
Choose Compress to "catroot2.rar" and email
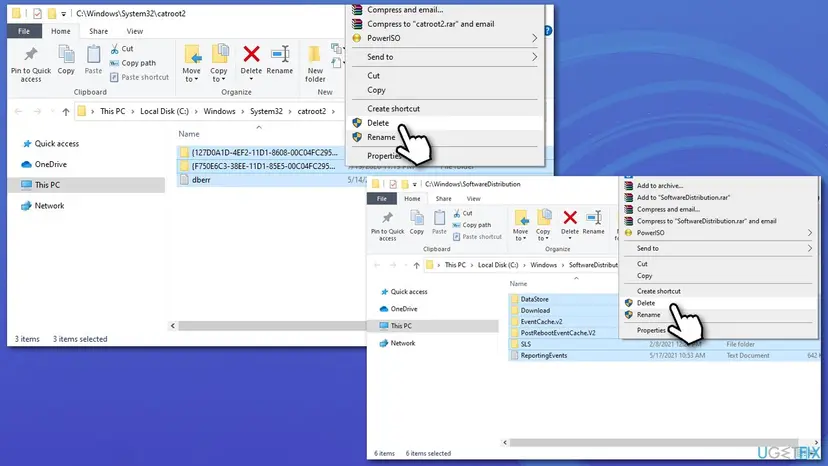pos(446,24)
